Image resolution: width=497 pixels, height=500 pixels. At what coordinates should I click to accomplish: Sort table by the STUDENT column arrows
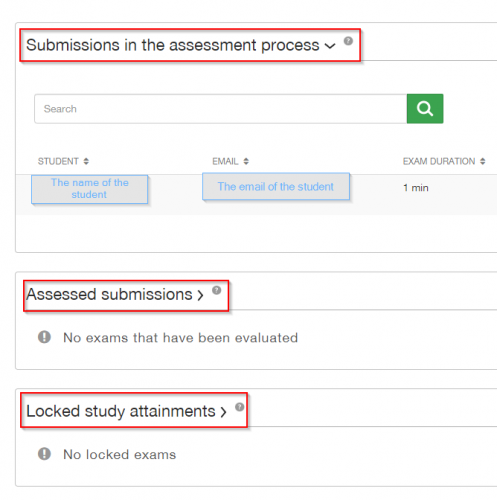pos(86,161)
